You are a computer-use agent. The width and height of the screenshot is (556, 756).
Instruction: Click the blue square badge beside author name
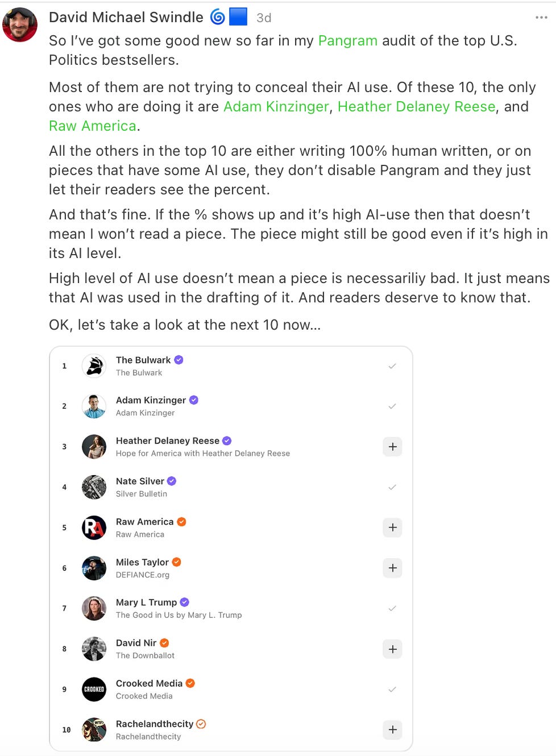tap(238, 17)
